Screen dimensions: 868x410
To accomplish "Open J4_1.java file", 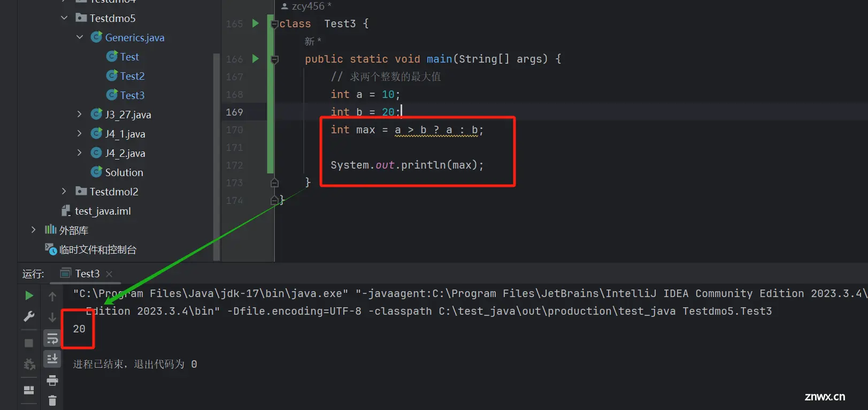I will (125, 134).
